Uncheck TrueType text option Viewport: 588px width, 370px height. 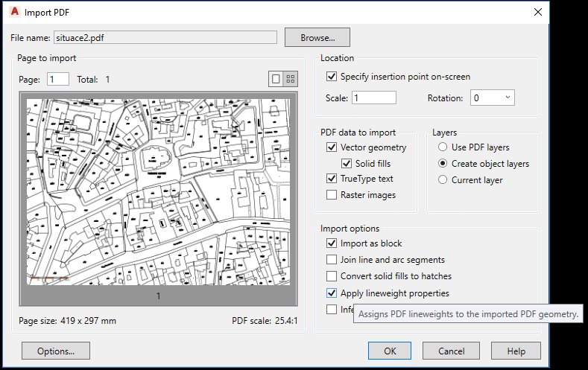pos(332,179)
